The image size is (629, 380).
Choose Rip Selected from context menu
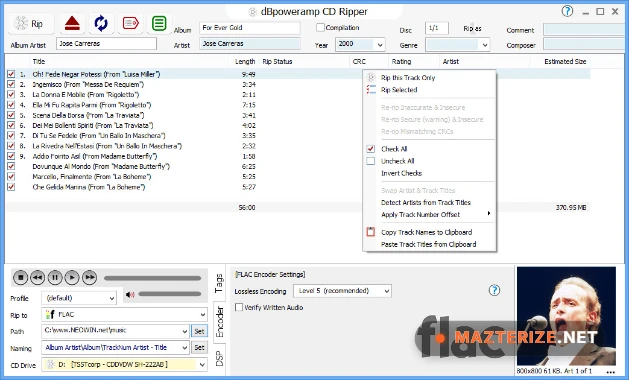429,89
